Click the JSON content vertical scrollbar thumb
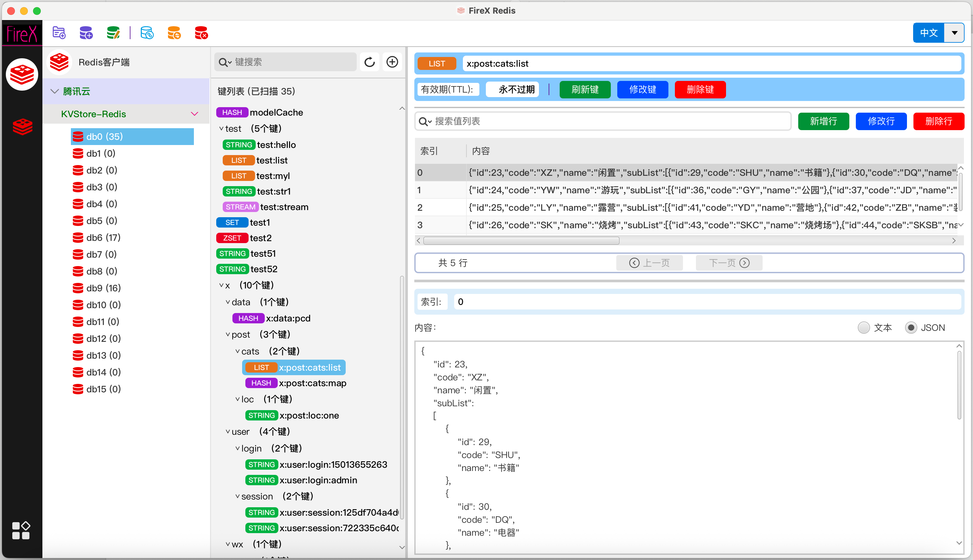 959,385
